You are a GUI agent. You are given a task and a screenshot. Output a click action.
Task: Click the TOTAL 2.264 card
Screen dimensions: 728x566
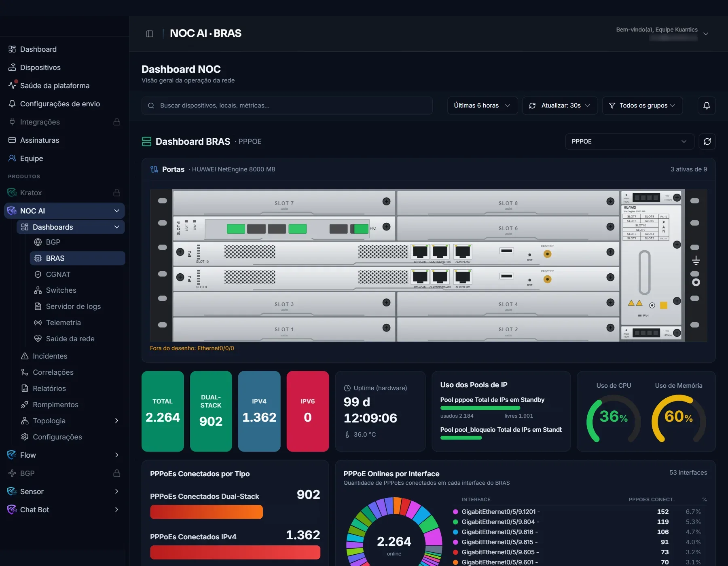click(x=163, y=411)
